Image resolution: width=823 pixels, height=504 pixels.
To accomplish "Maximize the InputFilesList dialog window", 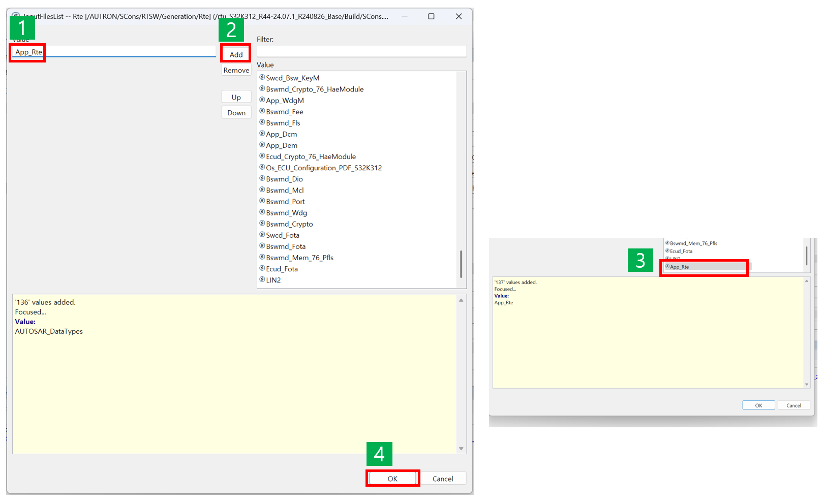I will coord(431,16).
